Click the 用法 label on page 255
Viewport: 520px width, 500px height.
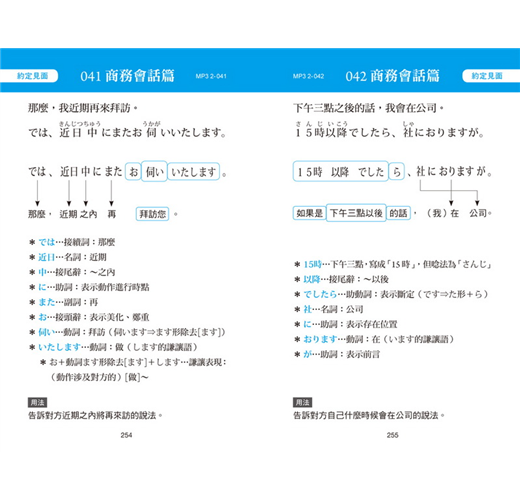(x=302, y=402)
